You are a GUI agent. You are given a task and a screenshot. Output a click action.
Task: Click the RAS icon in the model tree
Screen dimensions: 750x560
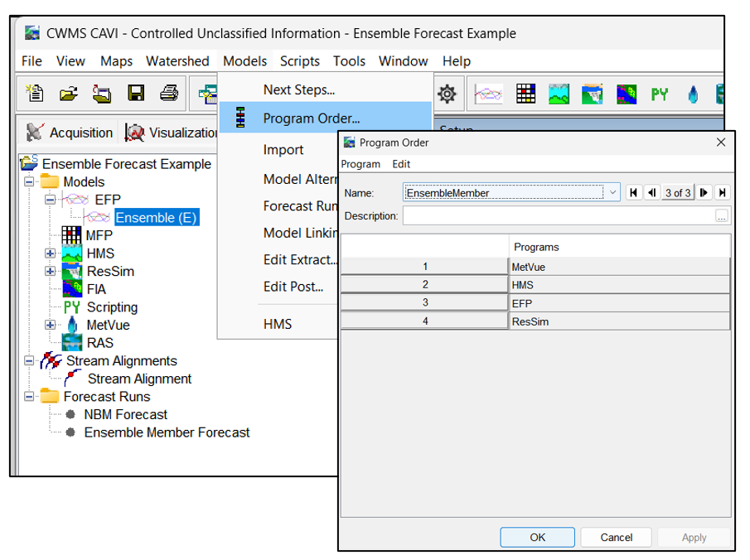(x=72, y=343)
